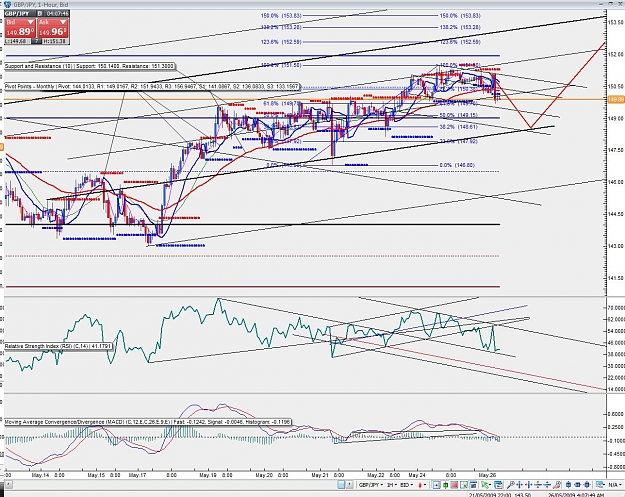Image resolution: width=625 pixels, height=497 pixels.
Task: Click the second vertical scale adjust icon
Action: [547, 485]
